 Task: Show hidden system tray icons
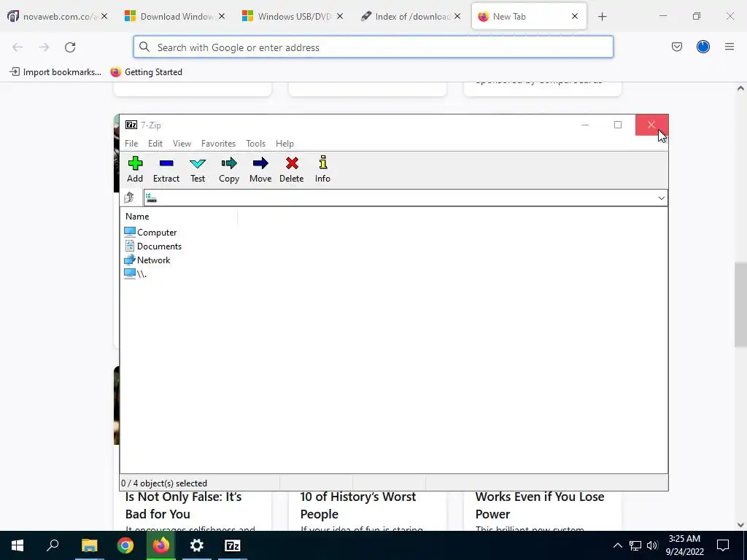click(617, 545)
